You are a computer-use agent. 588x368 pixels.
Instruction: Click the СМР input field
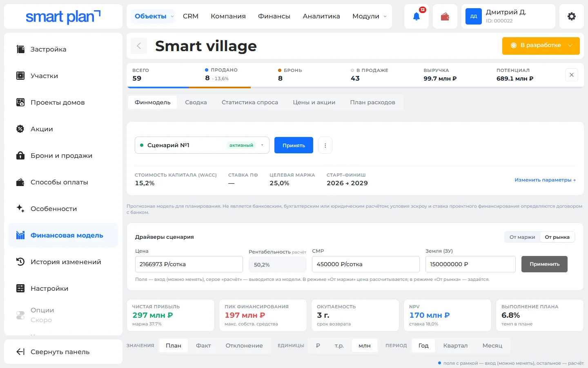tap(366, 264)
